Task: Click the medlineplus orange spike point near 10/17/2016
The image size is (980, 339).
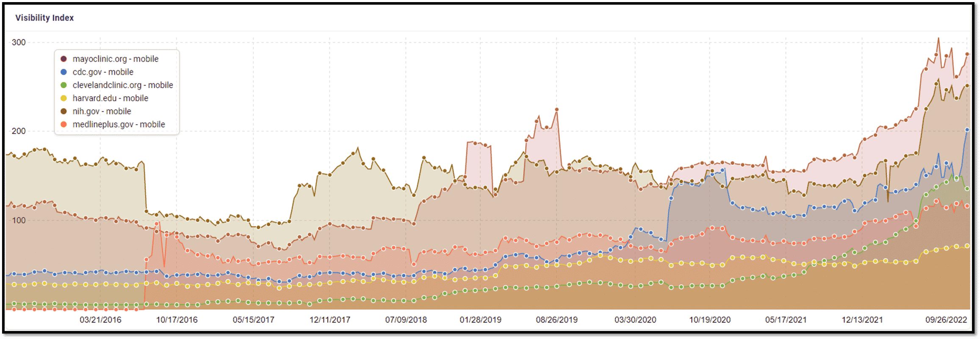Action: point(157,224)
